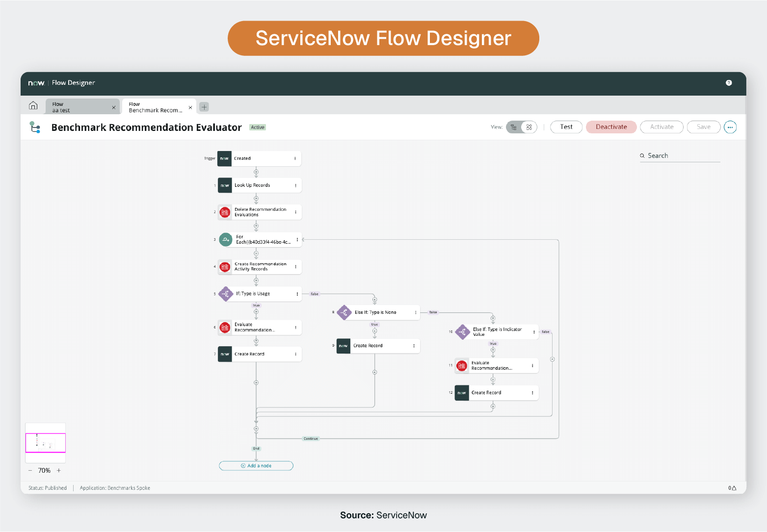Click the red spoke icon on Delete Recommendation Evaluations
The height and width of the screenshot is (532, 767).
pos(225,212)
